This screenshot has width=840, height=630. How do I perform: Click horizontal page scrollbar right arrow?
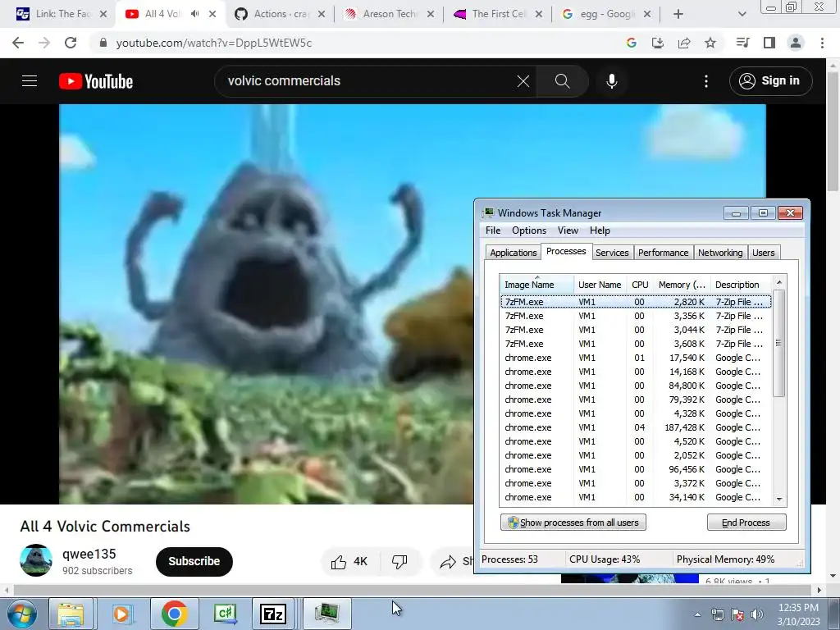point(819,590)
